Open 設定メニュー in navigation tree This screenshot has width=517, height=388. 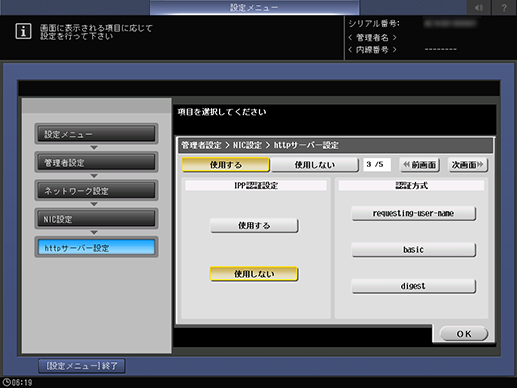click(96, 134)
